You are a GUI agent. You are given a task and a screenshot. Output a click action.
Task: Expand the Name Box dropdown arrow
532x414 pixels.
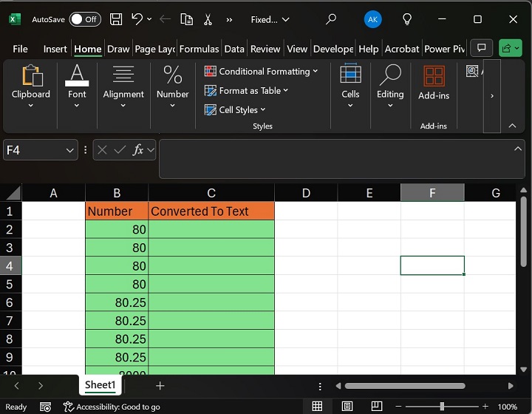coord(70,150)
